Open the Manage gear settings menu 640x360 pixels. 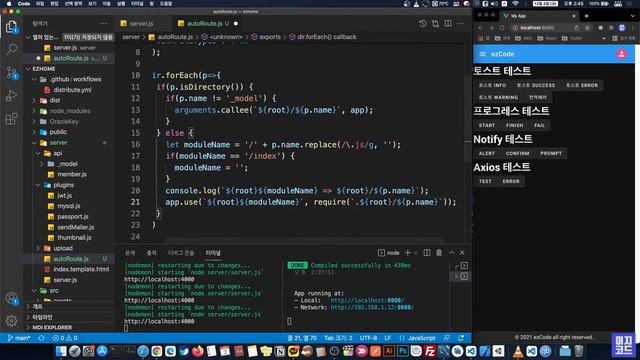click(x=11, y=321)
